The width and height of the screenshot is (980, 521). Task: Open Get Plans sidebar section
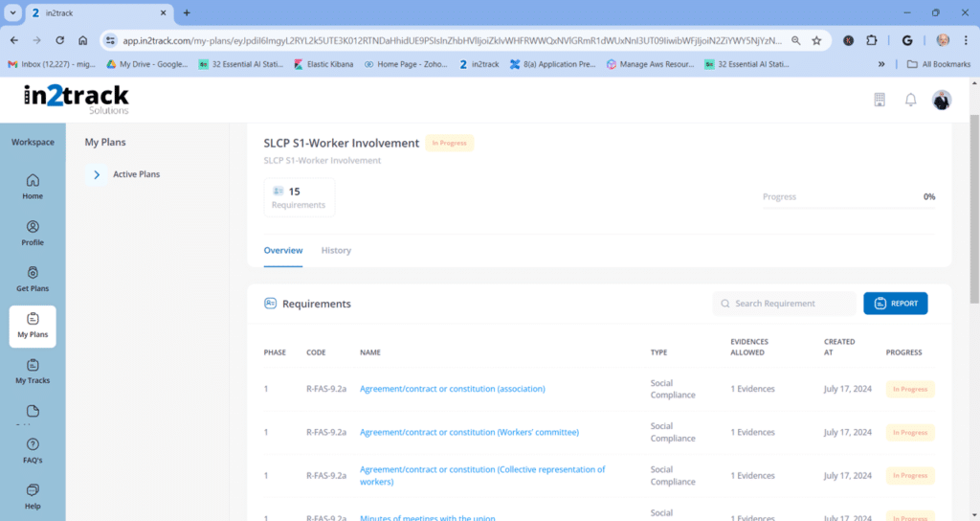33,279
